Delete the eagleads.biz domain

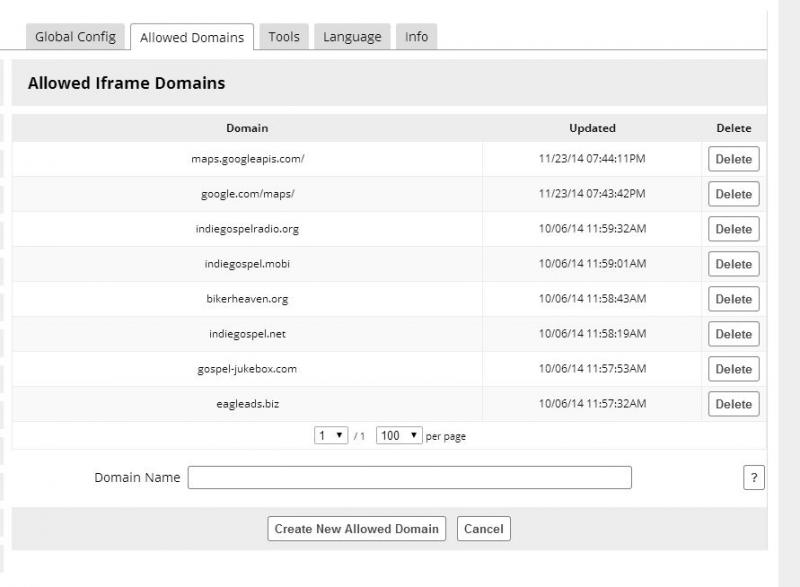(733, 404)
